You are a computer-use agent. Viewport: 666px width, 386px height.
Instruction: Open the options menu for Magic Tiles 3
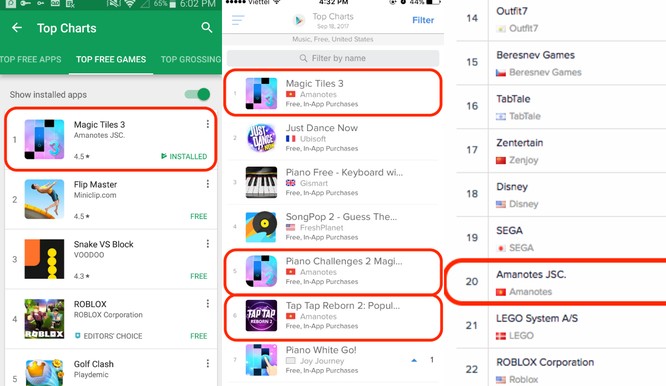[208, 124]
